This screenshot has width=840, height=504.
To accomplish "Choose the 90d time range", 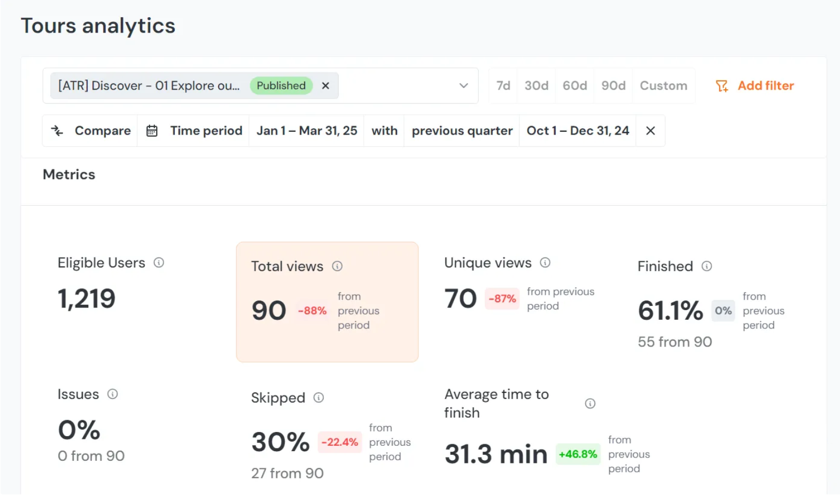I will coord(613,86).
